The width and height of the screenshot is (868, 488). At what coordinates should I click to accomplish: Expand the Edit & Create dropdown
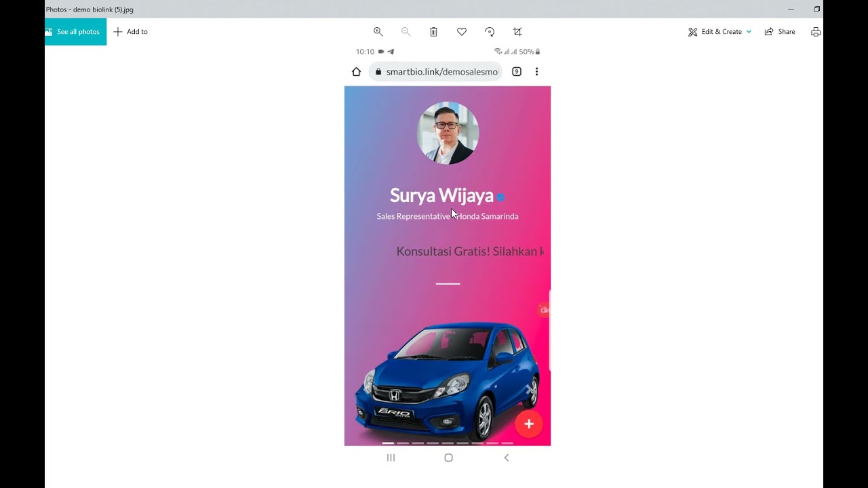click(x=719, y=32)
